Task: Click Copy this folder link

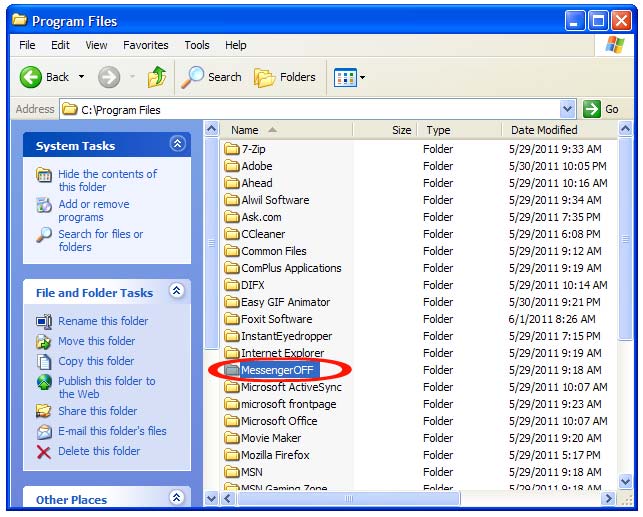Action: [x=96, y=361]
